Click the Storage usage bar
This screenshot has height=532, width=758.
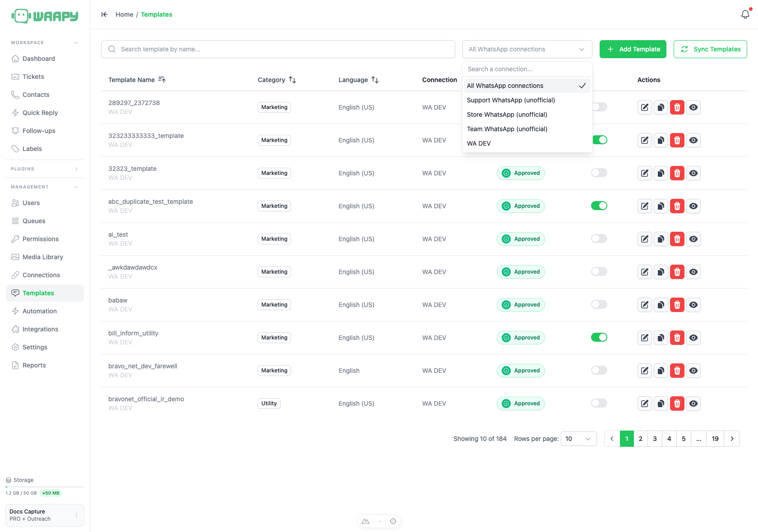[x=45, y=487]
